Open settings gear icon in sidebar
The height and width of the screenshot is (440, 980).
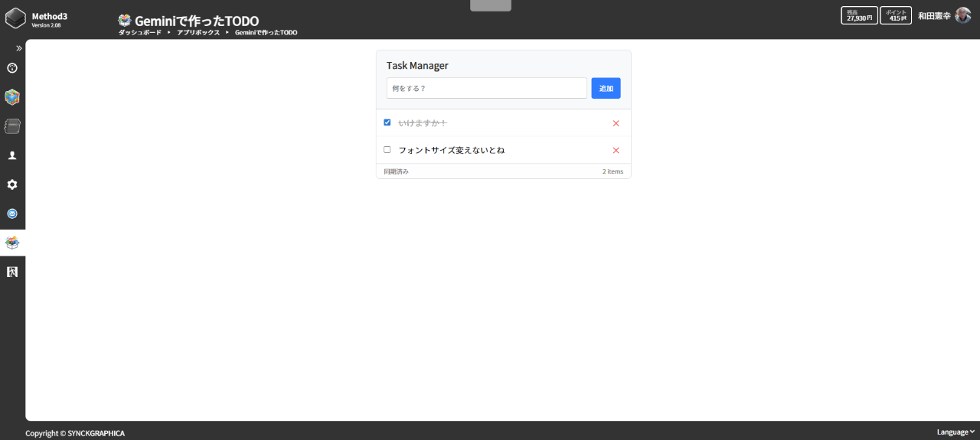12,184
